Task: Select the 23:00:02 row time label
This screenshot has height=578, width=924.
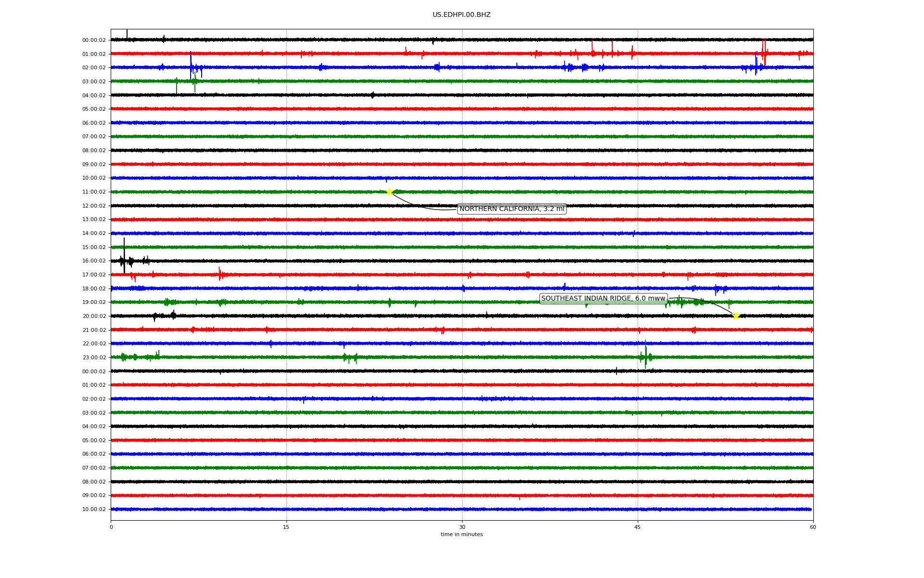Action: point(94,358)
